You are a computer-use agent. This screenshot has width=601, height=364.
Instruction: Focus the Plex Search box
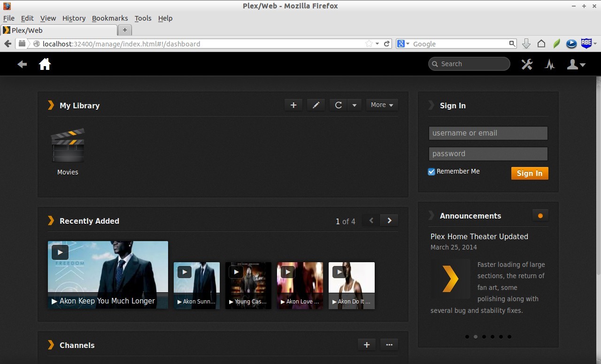[x=469, y=64]
